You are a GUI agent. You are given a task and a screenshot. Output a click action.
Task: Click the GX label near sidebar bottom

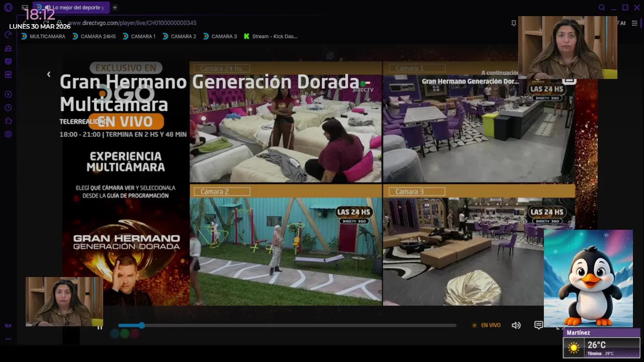(x=8, y=326)
